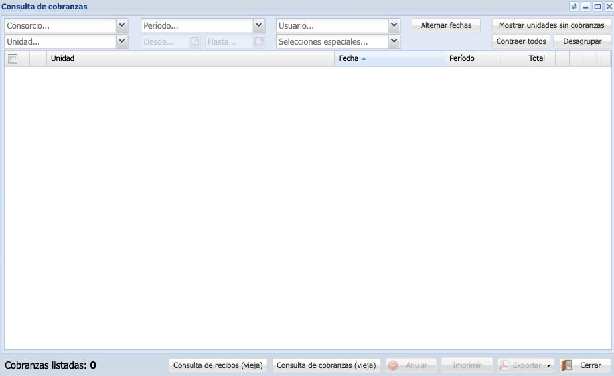The height and width of the screenshot is (376, 614).
Task: Open the Consorcio dropdown arrow
Action: coord(122,26)
